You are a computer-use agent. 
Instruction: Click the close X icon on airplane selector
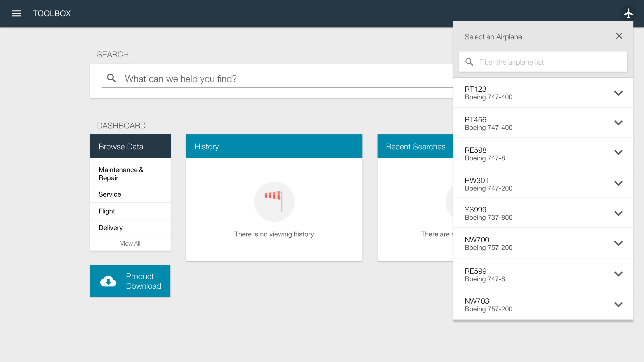619,36
